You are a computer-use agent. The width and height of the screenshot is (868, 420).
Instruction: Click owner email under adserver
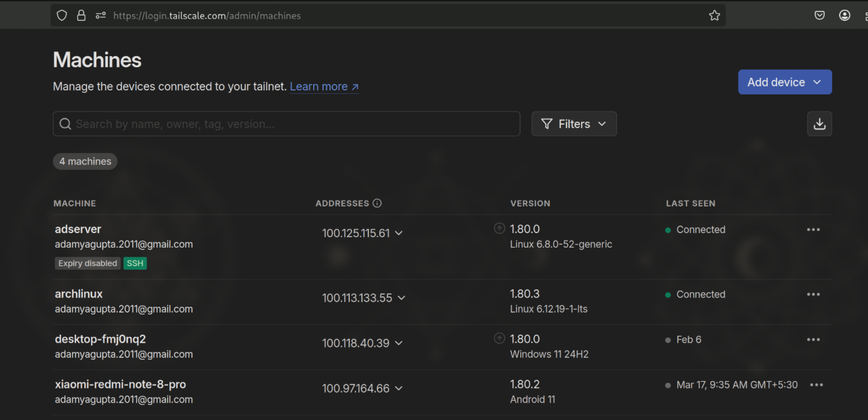coord(124,244)
